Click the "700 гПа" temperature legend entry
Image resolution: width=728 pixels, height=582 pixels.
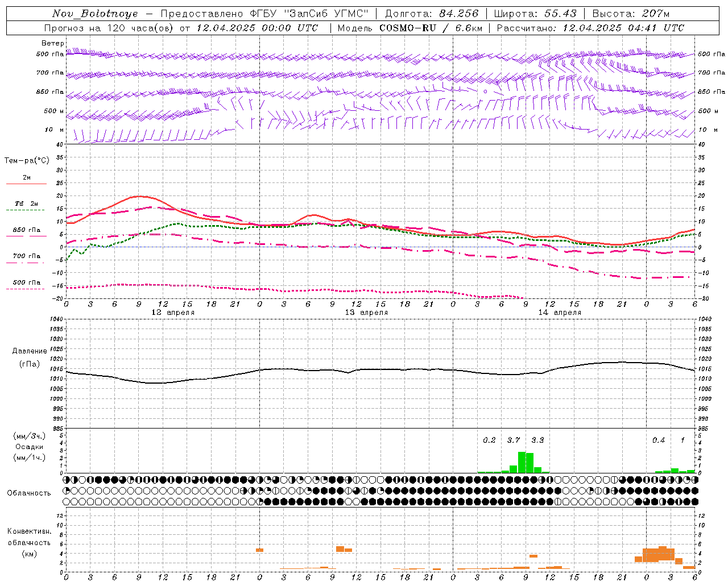pyautogui.click(x=26, y=256)
